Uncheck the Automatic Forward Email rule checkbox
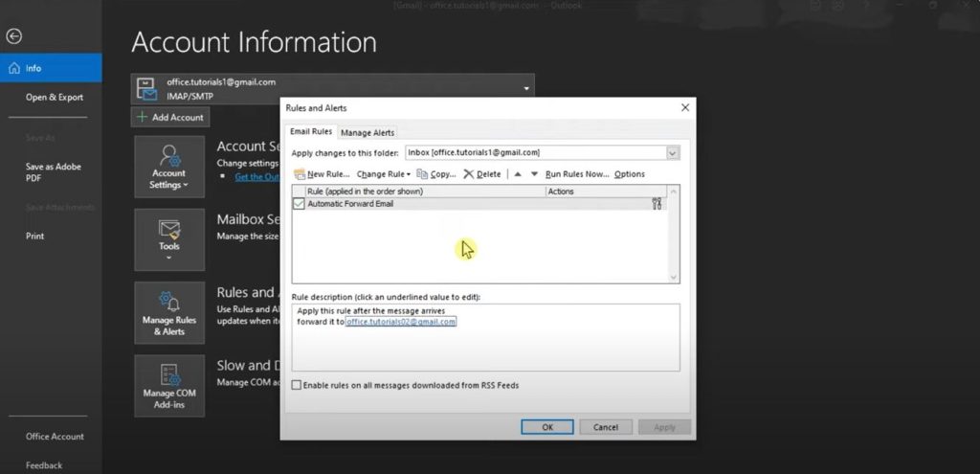This screenshot has width=980, height=474. coord(299,204)
